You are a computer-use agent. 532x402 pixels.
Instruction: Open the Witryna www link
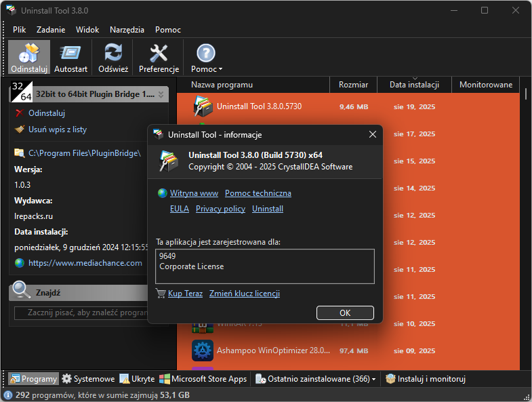click(x=194, y=193)
